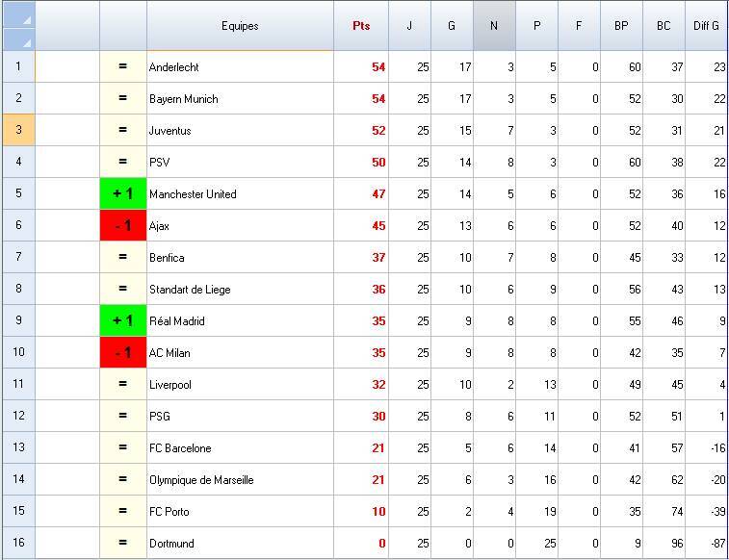This screenshot has height=560, width=729.
Task: Click the BP column header
Action: pos(621,26)
